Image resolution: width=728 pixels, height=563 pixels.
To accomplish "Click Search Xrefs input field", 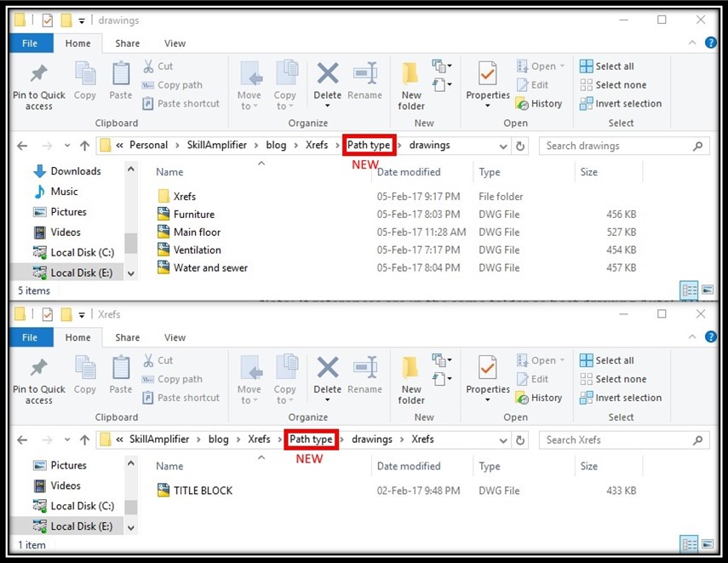I will 624,439.
